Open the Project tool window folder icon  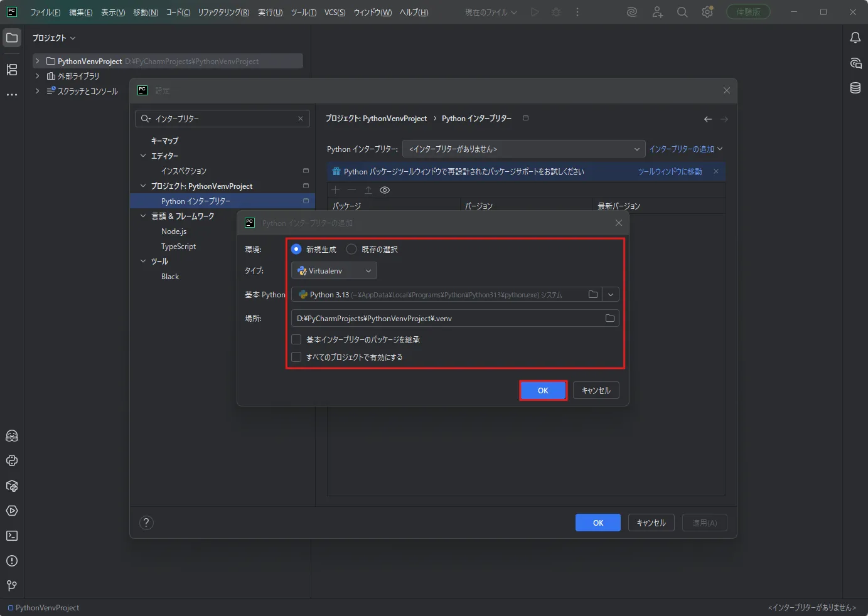click(x=12, y=38)
